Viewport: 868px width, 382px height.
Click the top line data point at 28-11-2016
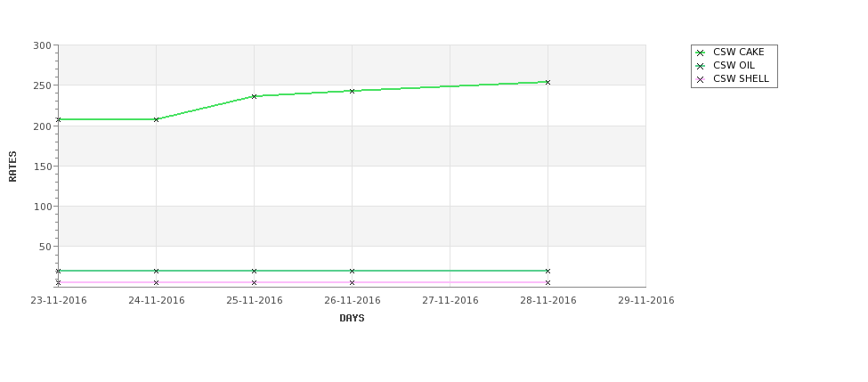point(548,83)
